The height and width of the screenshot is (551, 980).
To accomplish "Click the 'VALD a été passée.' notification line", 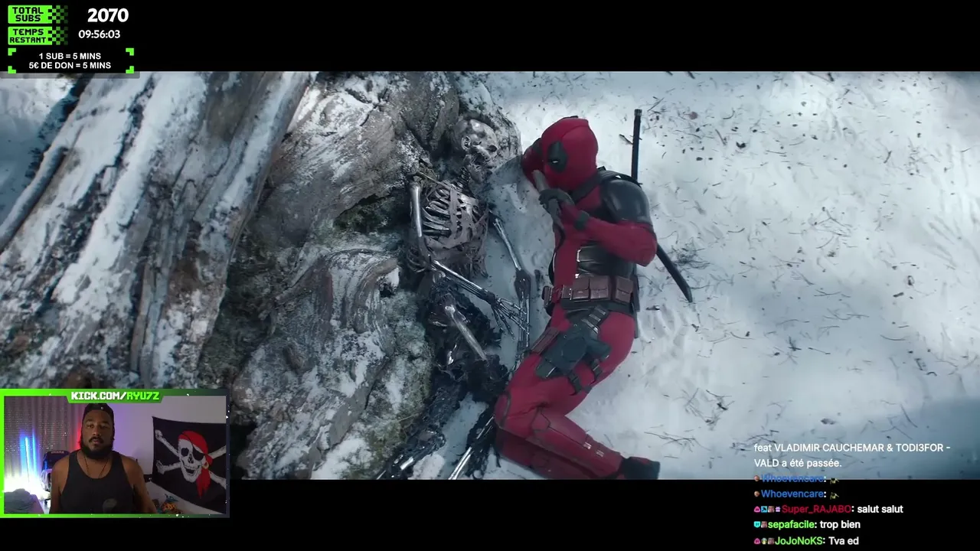I will pos(798,463).
